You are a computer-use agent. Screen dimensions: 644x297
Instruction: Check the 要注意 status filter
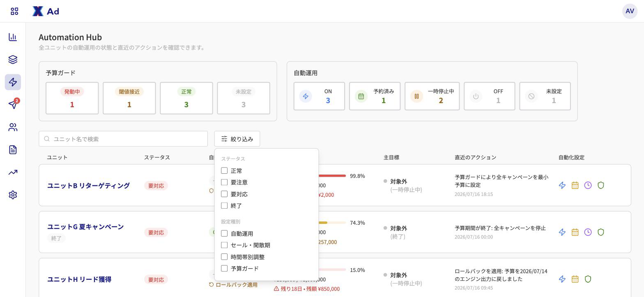click(x=224, y=182)
